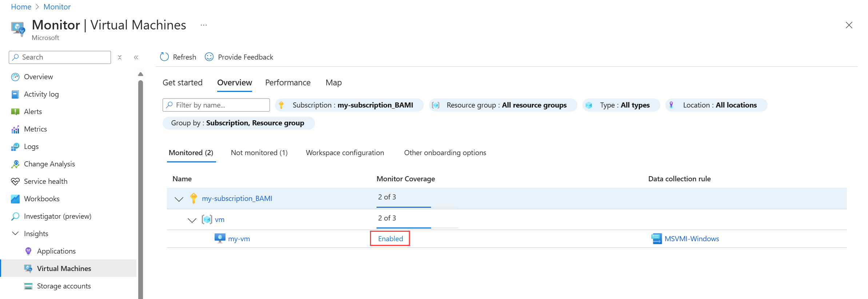Open the Map tab
Screen dimensions: 868x299
pos(334,83)
